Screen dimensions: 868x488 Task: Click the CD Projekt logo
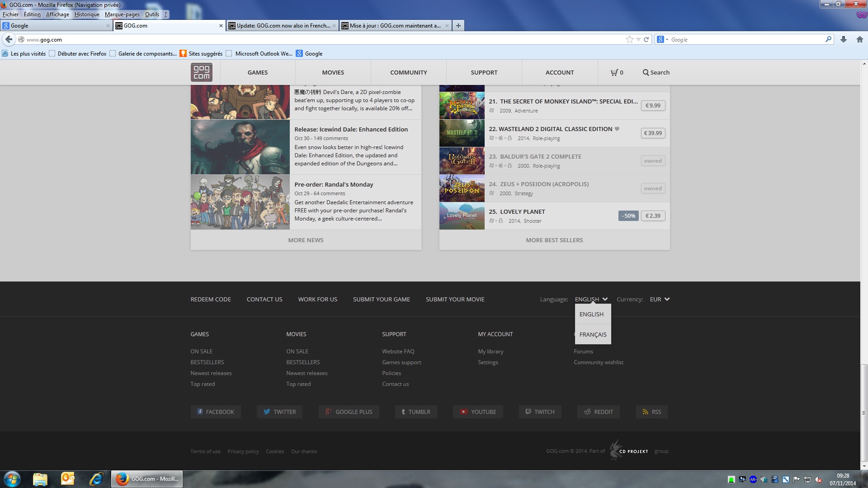pyautogui.click(x=629, y=450)
